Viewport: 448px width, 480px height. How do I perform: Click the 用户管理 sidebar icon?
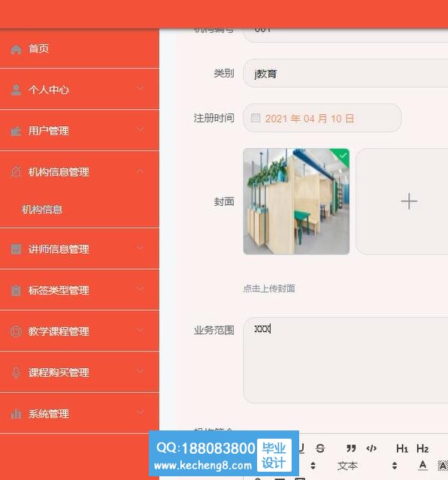point(16,131)
